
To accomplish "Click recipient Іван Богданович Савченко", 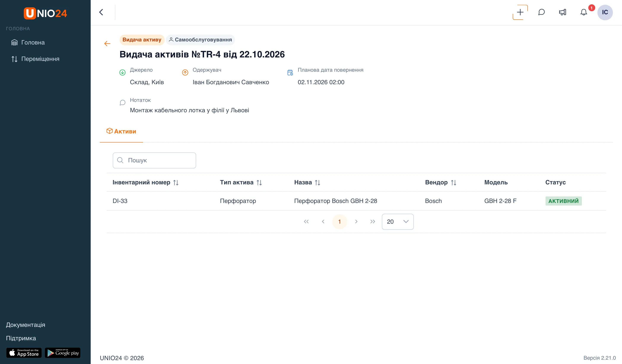I will (x=231, y=82).
